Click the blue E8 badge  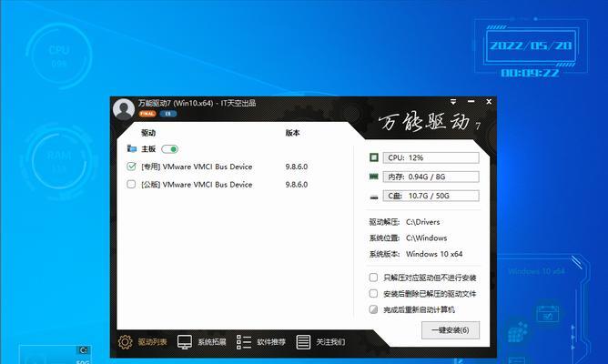pos(167,114)
